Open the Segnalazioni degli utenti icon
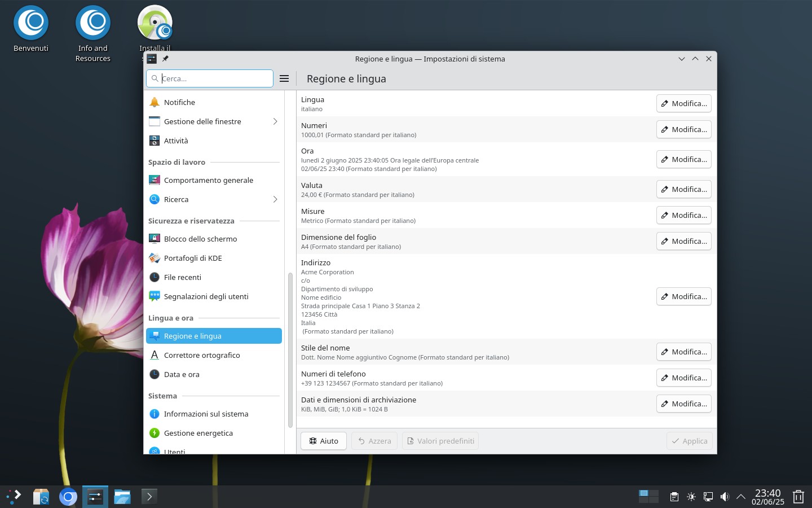 click(155, 296)
